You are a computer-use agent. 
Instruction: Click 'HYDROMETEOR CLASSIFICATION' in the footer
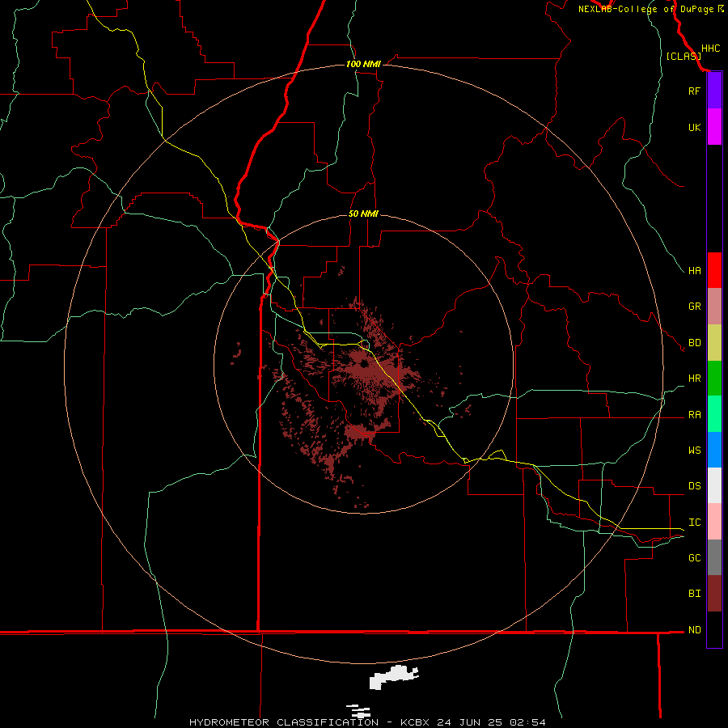284,722
